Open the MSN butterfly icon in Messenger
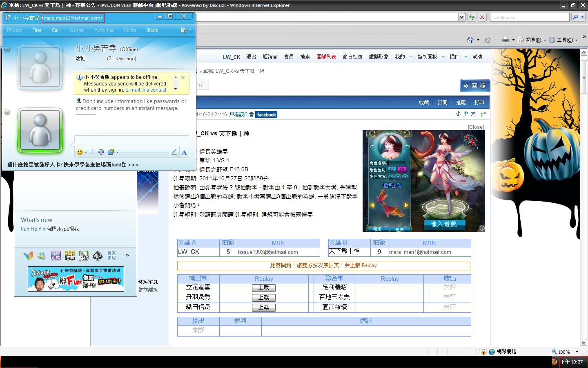 (28, 256)
